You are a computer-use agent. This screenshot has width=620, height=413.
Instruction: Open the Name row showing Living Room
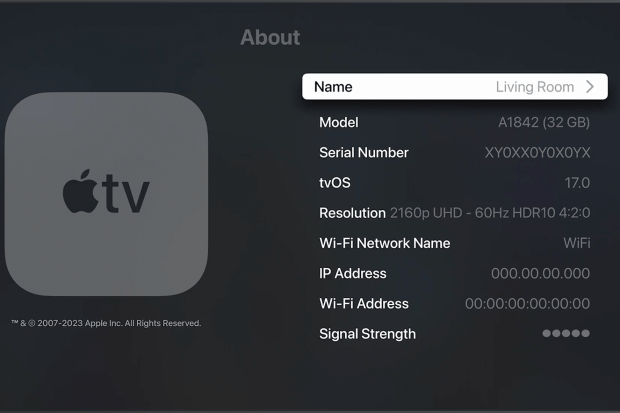[x=455, y=86]
